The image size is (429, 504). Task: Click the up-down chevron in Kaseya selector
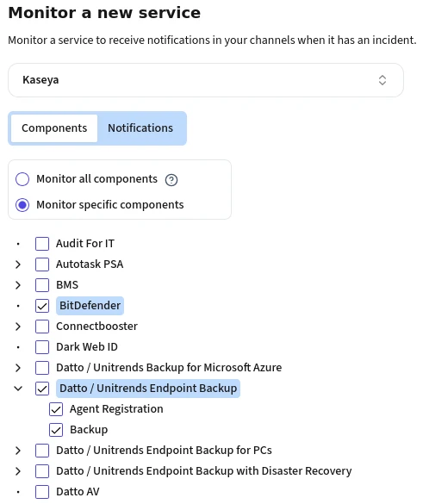382,80
